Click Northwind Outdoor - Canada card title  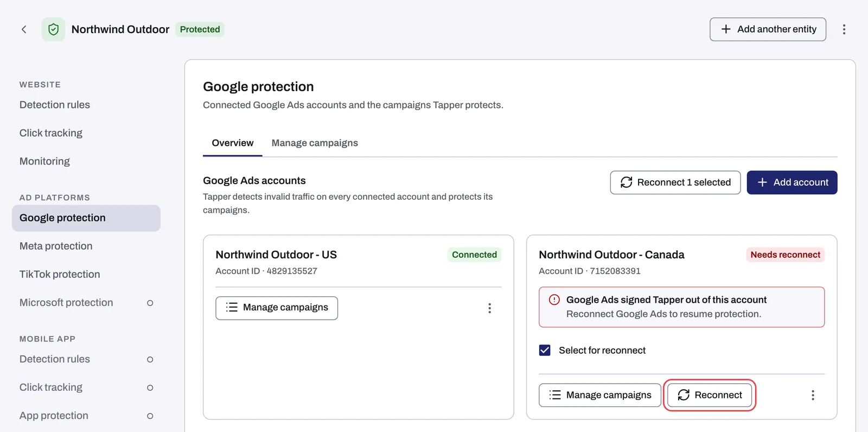pos(611,255)
